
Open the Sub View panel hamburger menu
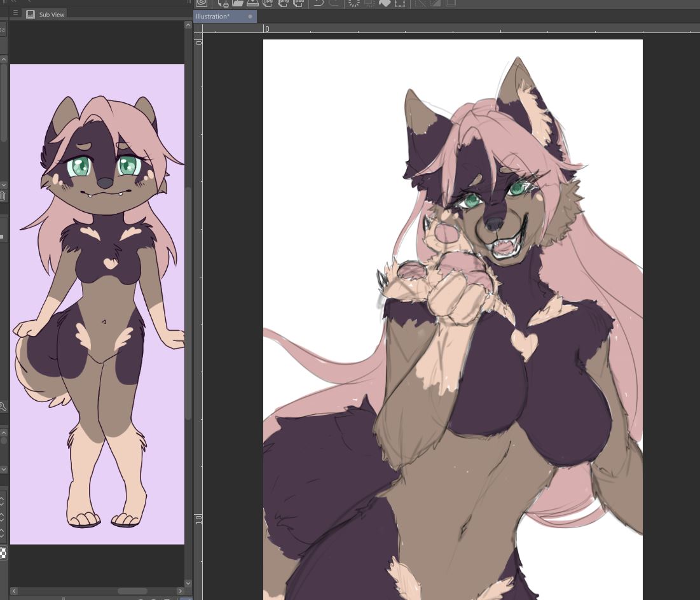coord(16,13)
